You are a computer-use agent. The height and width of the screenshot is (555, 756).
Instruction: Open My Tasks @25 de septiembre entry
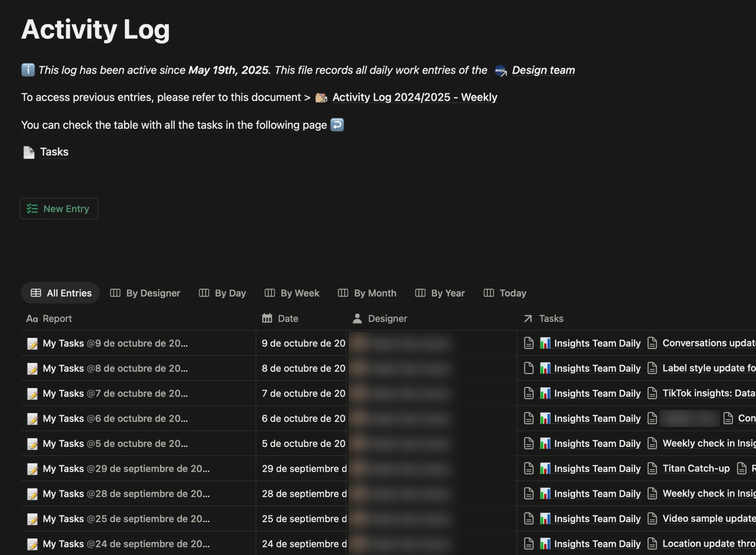[x=126, y=519]
